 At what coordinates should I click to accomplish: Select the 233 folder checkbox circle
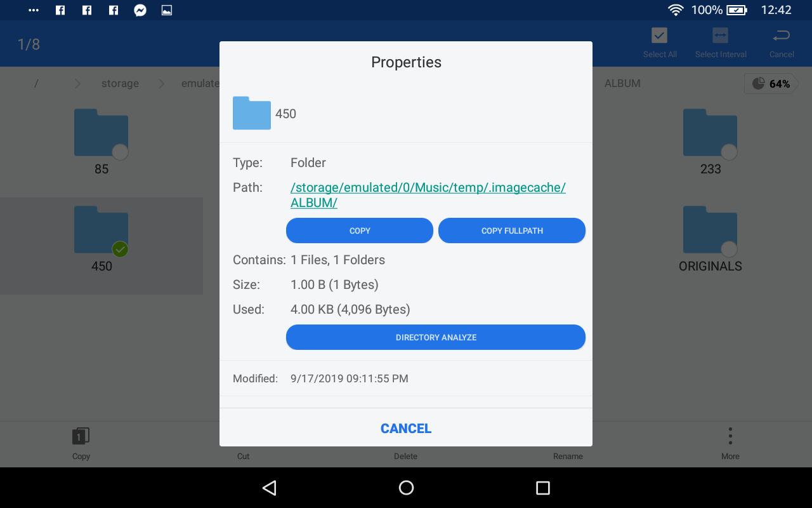pos(729,152)
